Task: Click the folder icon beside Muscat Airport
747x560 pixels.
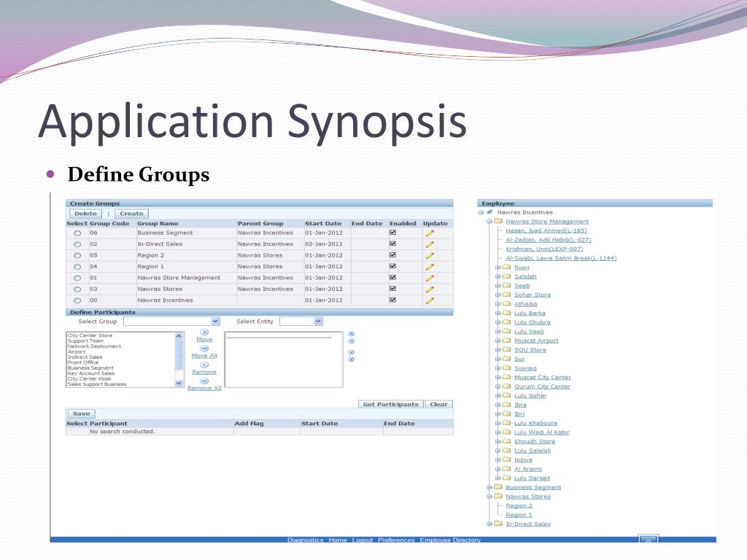Action: [x=507, y=341]
